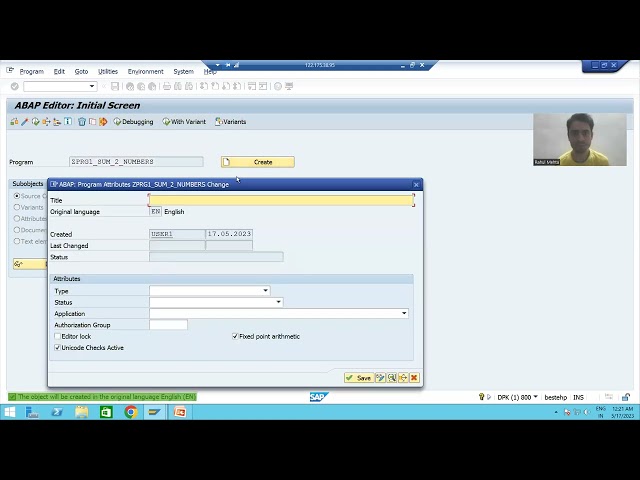Screen dimensions: 640x480
Task: Open the Environment menu
Action: (x=145, y=71)
